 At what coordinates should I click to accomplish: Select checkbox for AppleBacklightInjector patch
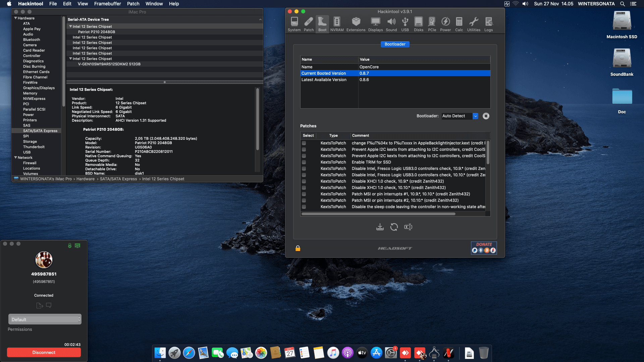[x=304, y=143]
